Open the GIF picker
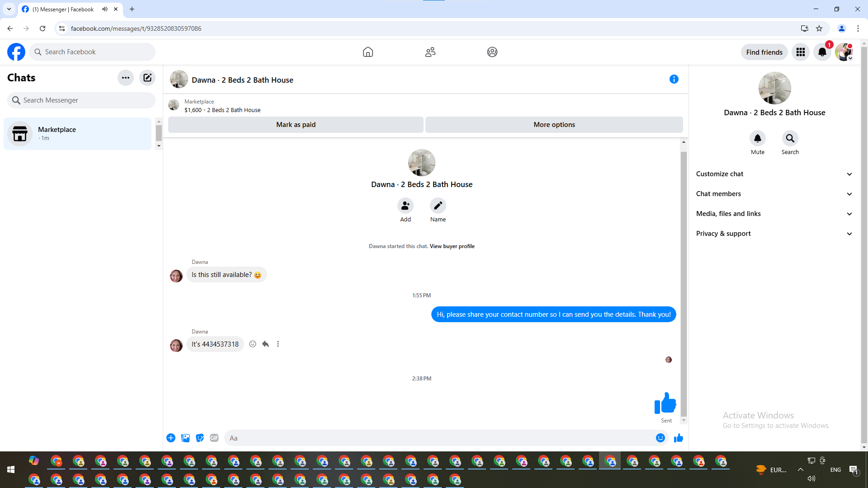 [214, 438]
